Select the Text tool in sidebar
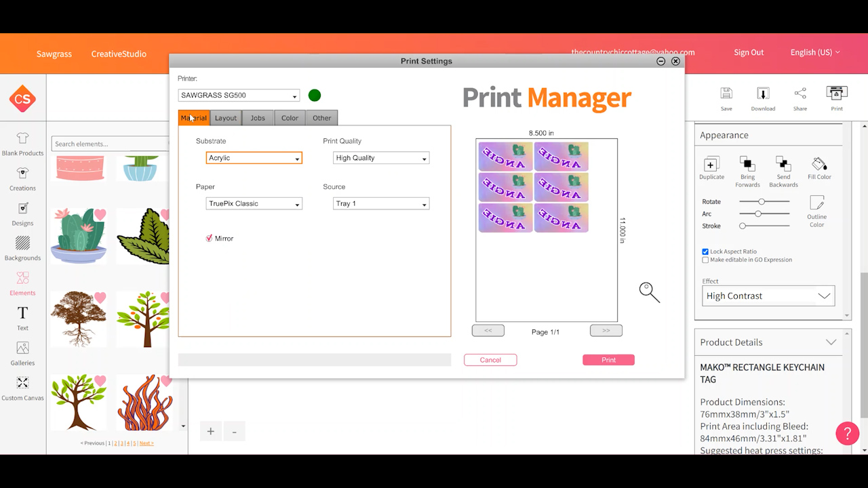Image resolution: width=868 pixels, height=488 pixels. pos(22,319)
